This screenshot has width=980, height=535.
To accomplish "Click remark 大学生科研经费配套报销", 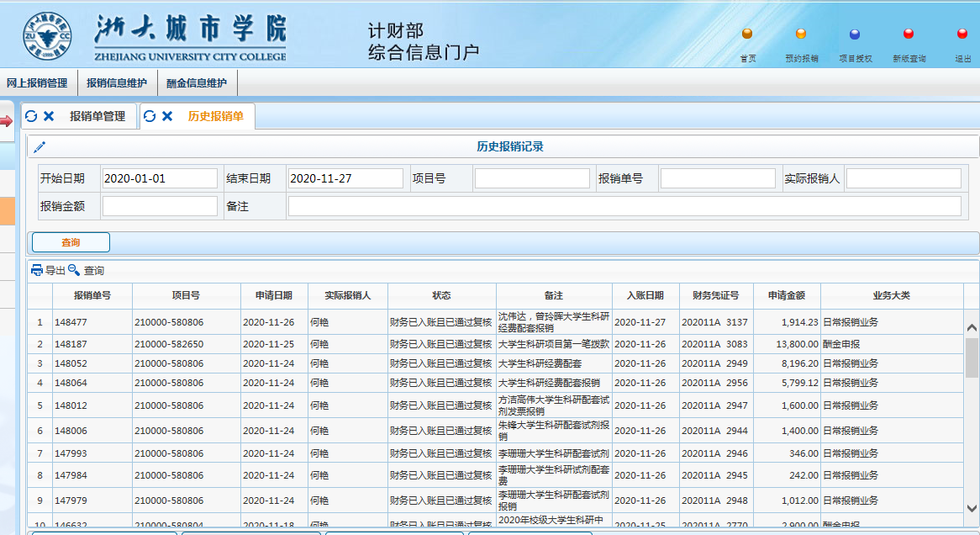I will click(549, 383).
